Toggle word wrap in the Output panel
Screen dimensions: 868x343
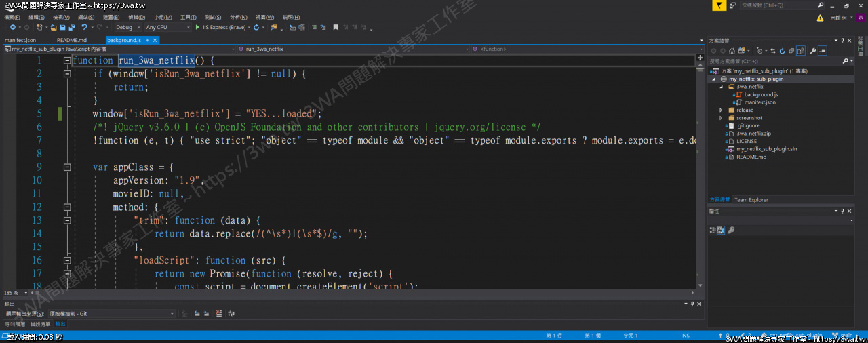(x=231, y=314)
